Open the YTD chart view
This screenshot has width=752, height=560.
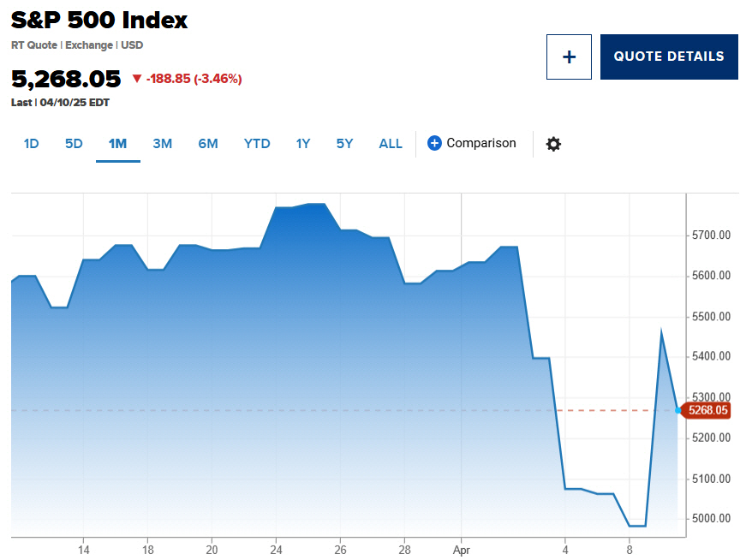tap(256, 144)
